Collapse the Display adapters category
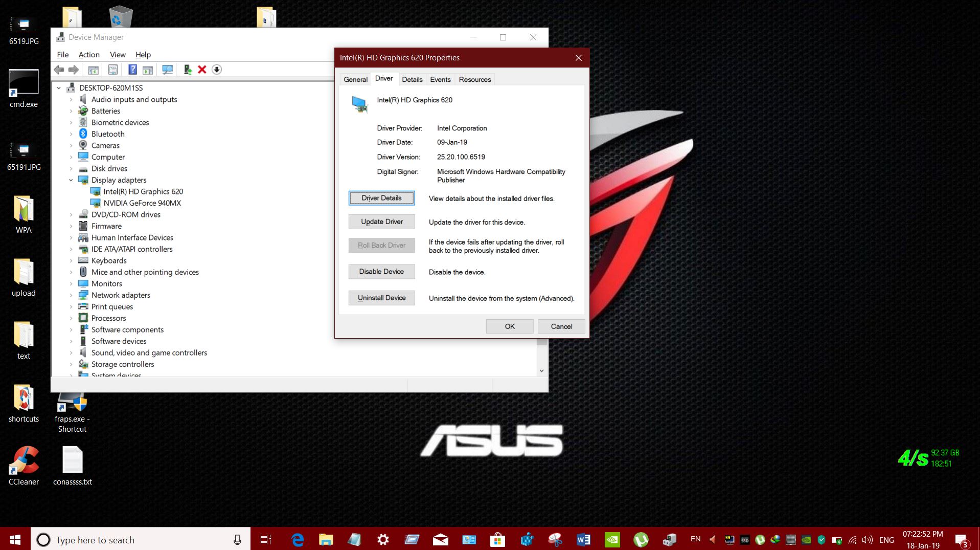Viewport: 980px width, 550px height. pos(71,180)
